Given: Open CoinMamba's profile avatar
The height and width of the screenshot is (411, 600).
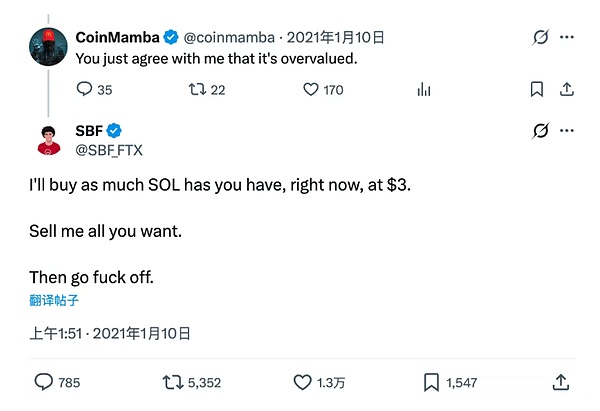Looking at the screenshot, I should pos(47,46).
